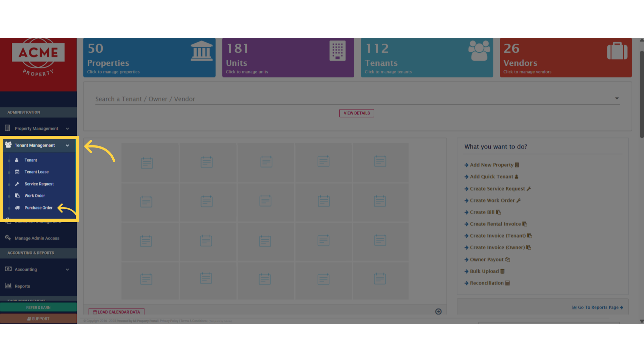Screen dimensions: 644x362
Task: Click the Search a Tenant/Owner/Vendor field
Action: [x=235, y=99]
